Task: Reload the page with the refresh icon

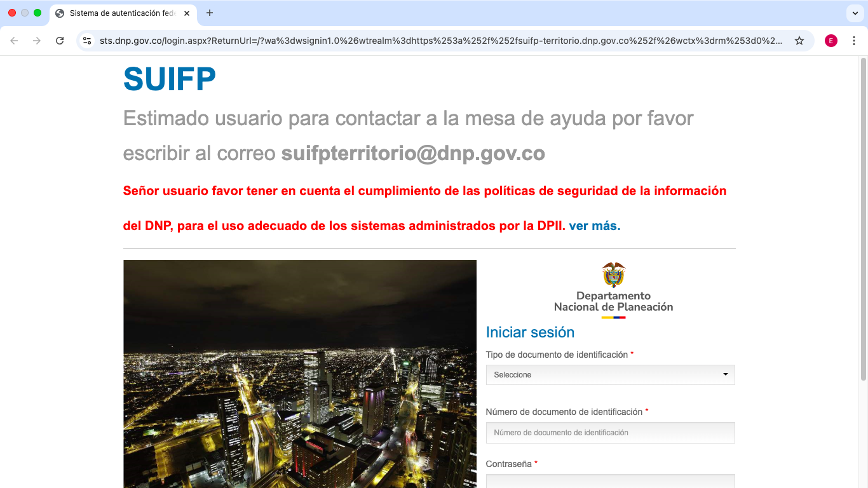Action: (60, 41)
